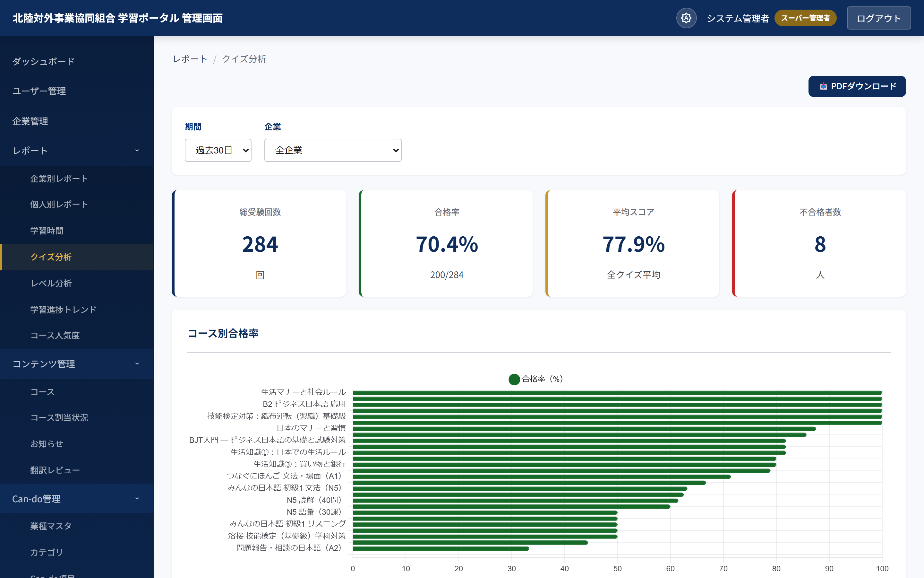The width and height of the screenshot is (924, 578).
Task: Collapse the レポート sidebar section chevron
Action: (x=137, y=151)
